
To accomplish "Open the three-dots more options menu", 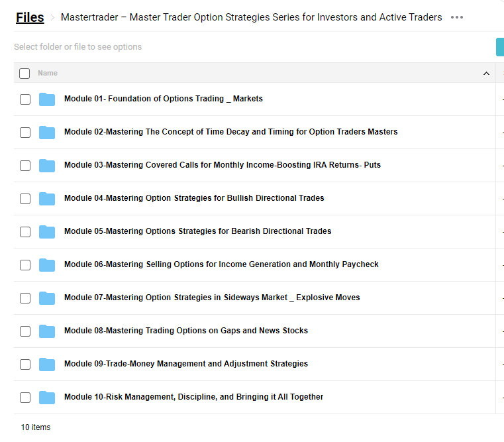I will click(457, 17).
